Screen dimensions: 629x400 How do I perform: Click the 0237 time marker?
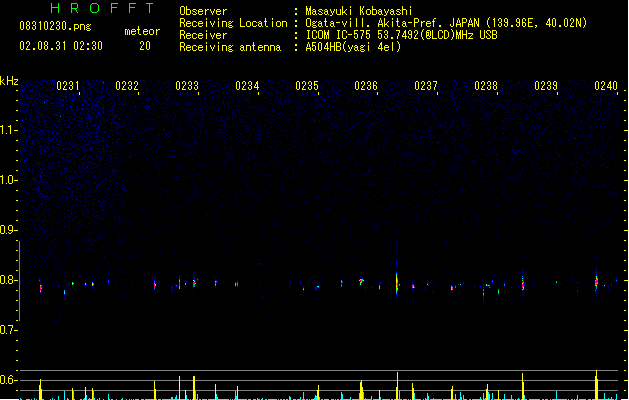(x=426, y=86)
